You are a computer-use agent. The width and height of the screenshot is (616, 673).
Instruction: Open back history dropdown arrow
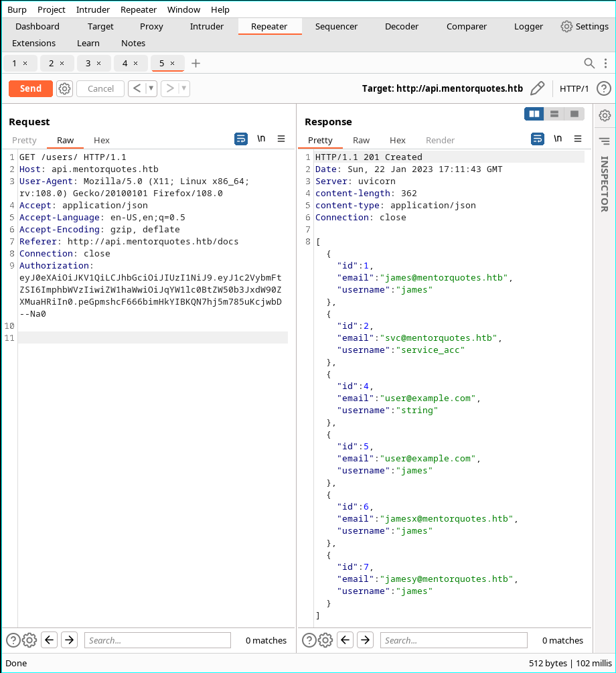click(151, 88)
